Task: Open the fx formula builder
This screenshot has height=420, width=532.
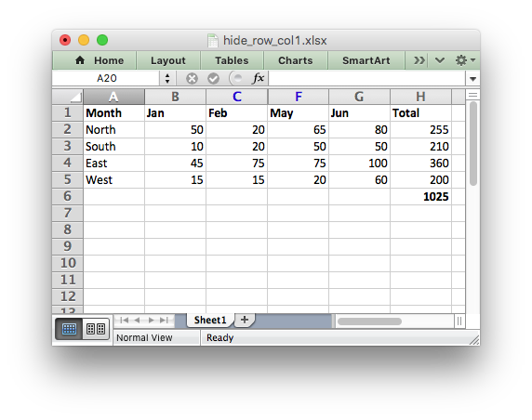Action: click(258, 78)
